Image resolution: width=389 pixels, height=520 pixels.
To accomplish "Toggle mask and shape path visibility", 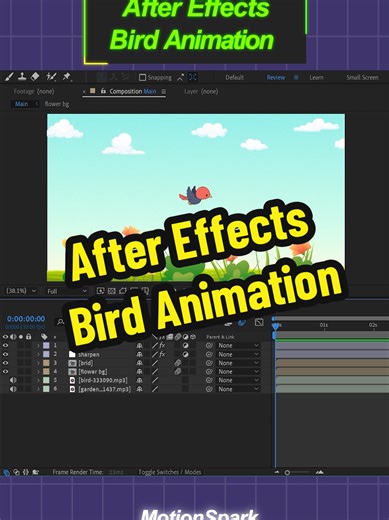I will point(123,291).
